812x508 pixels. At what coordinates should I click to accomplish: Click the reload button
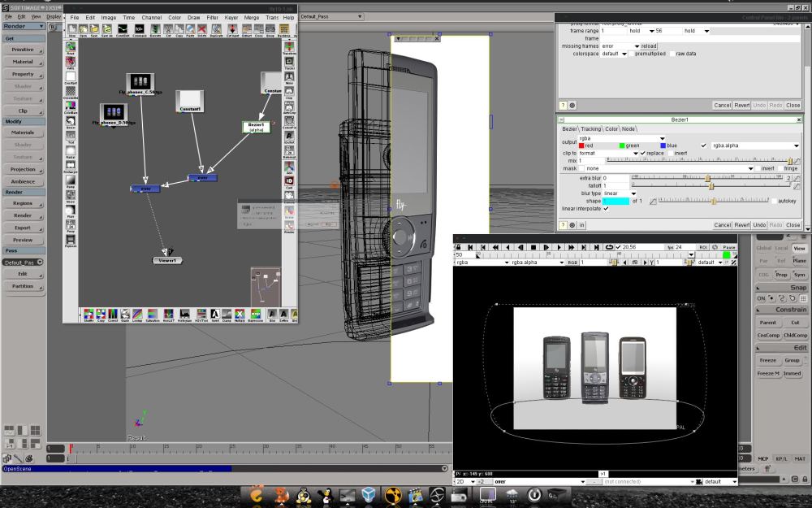tap(648, 46)
